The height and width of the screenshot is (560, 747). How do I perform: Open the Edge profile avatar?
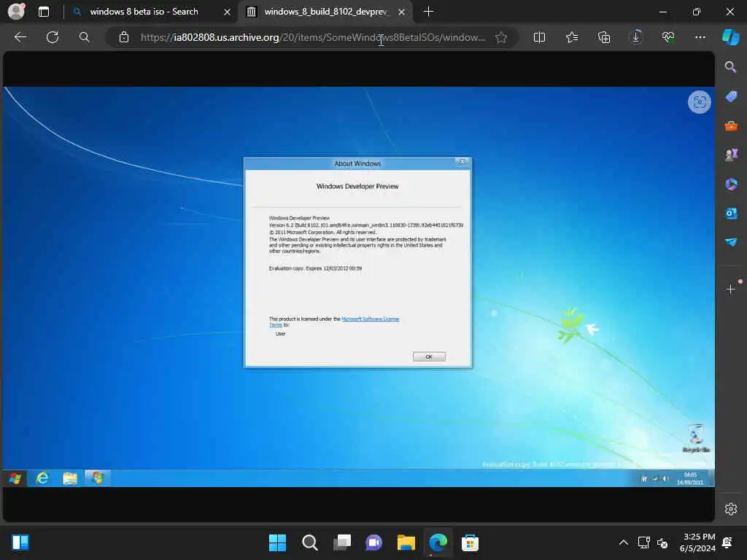pos(16,11)
